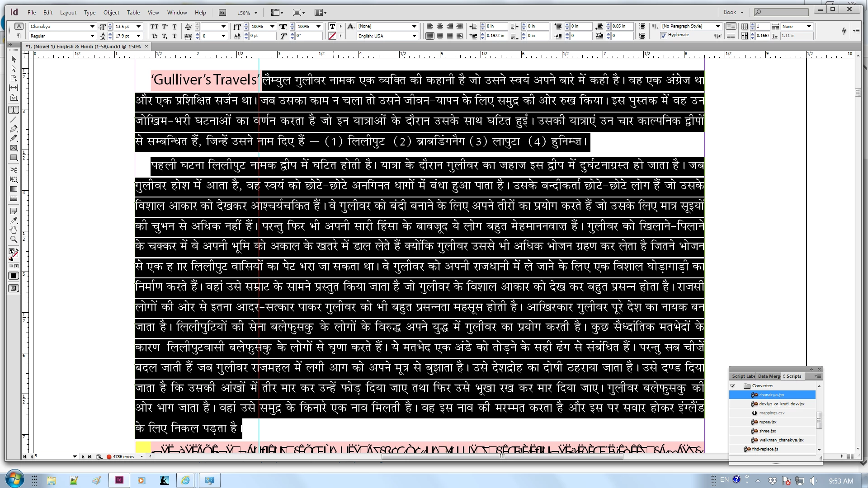This screenshot has height=488, width=868.
Task: Collapse the Converters folder in Scripts
Action: pyautogui.click(x=733, y=386)
